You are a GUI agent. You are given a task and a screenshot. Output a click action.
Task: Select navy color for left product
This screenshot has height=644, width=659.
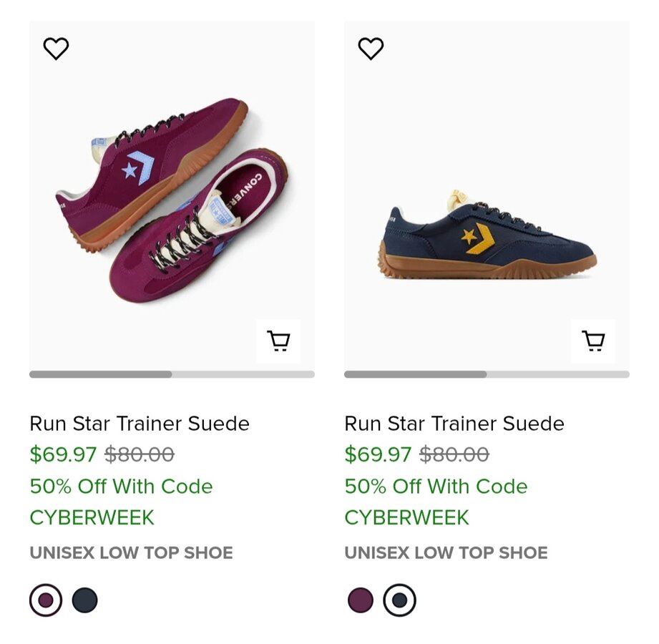pyautogui.click(x=84, y=600)
